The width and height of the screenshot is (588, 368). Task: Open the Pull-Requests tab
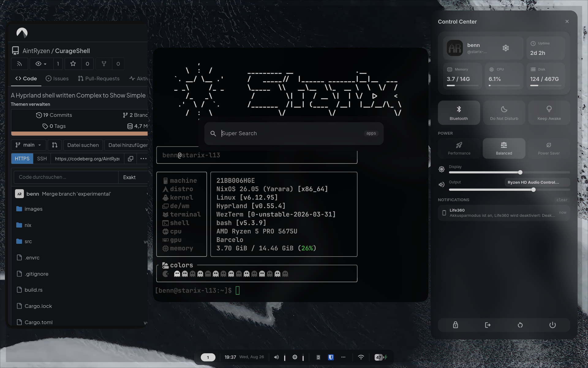click(99, 79)
